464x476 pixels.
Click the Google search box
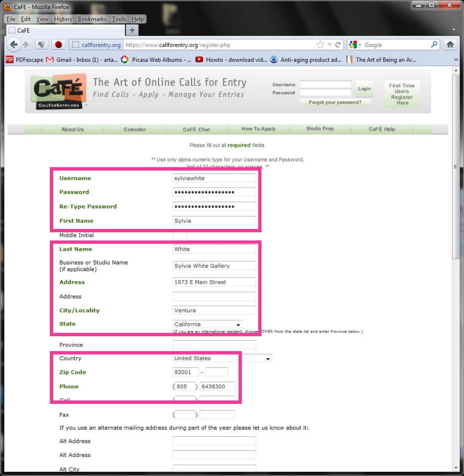pyautogui.click(x=396, y=45)
